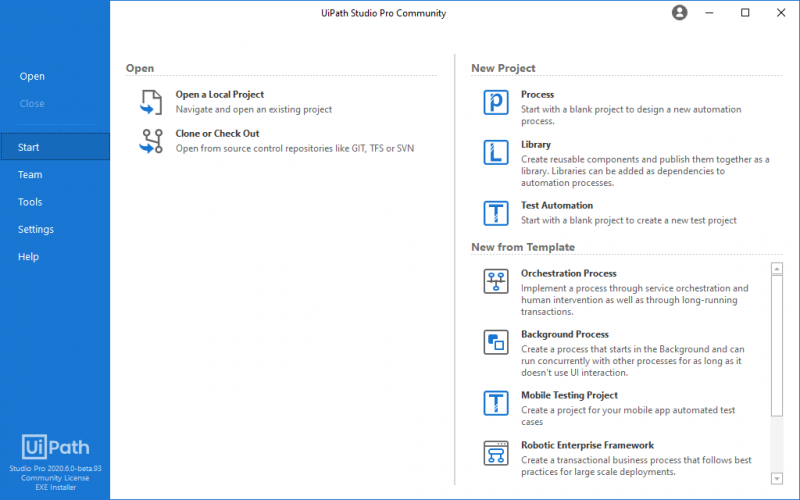Pick the Mobile Testing Project icon
The image size is (800, 500).
(496, 403)
